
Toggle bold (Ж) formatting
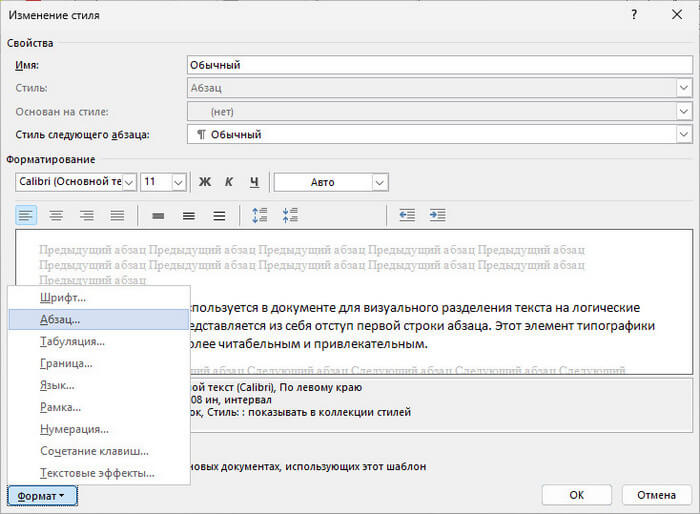coord(205,182)
